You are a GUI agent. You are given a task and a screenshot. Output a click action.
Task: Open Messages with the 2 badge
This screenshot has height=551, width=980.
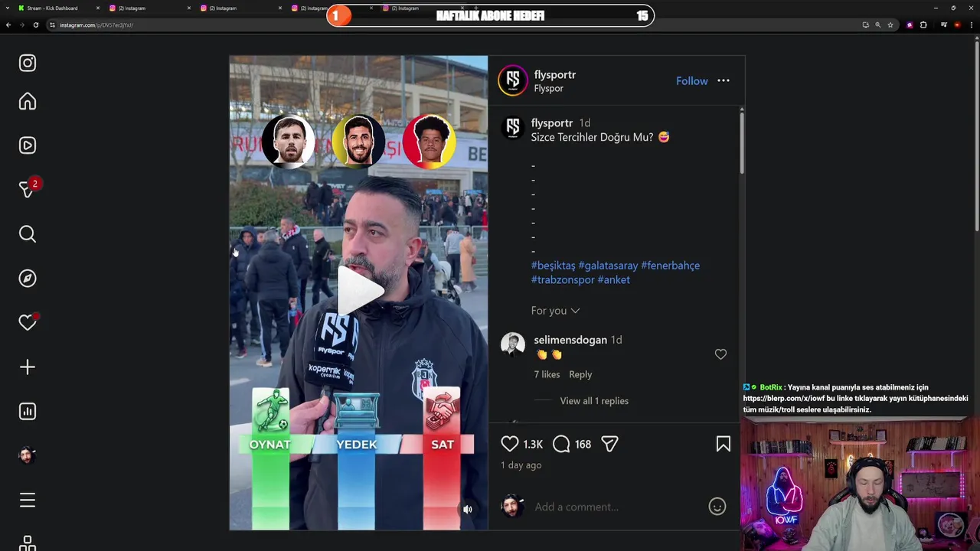point(28,189)
